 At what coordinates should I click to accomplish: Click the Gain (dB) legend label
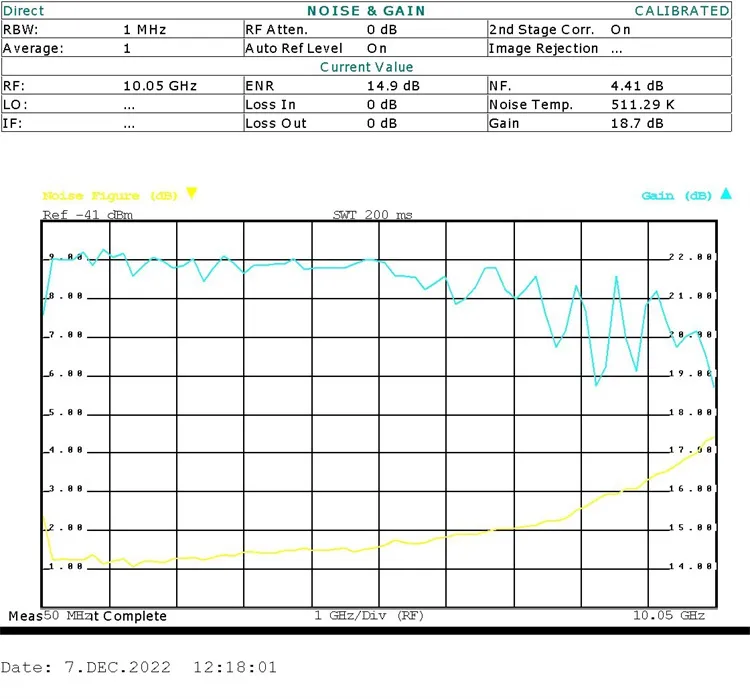676,196
